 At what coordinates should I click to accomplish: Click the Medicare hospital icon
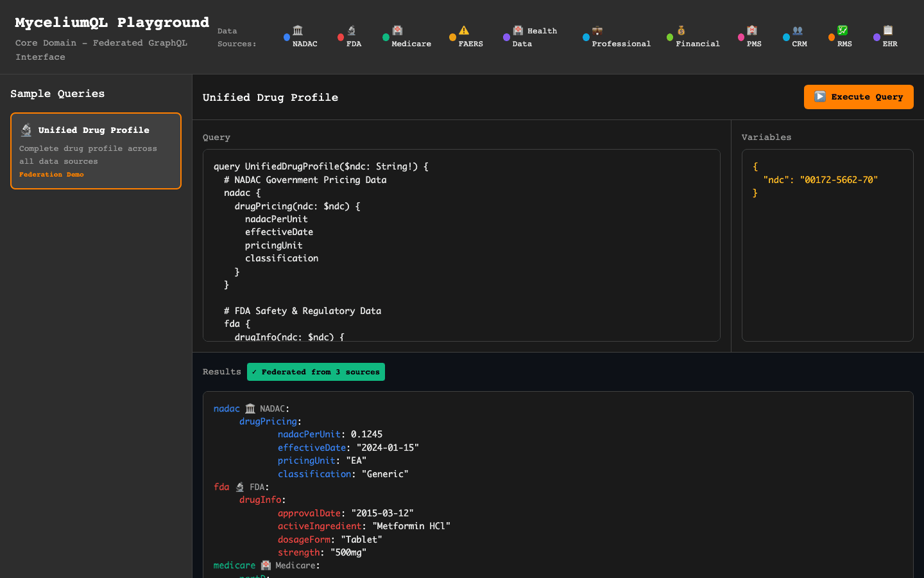[397, 30]
